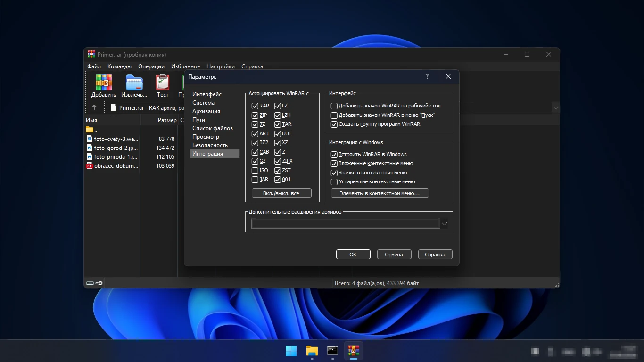Open Элементы в контекстном меню… settings
The height and width of the screenshot is (362, 644).
tap(380, 193)
